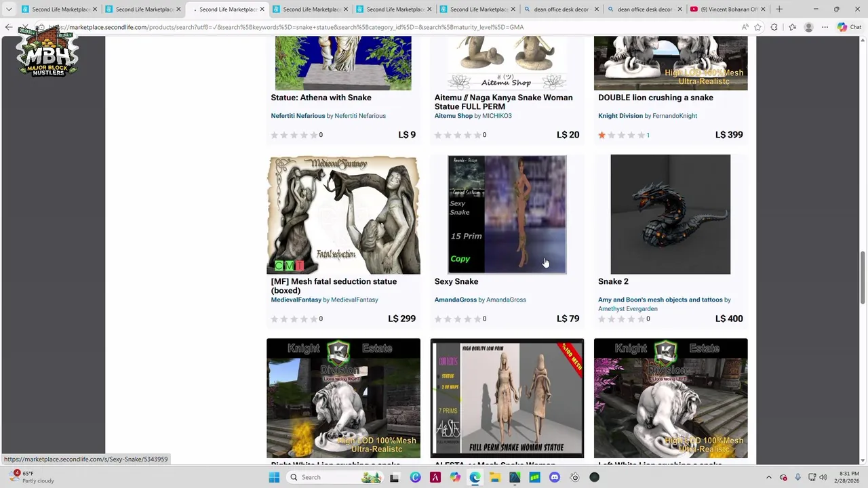This screenshot has width=868, height=488.
Task: Open Knight Estate lion with fire thumbnail
Action: [343, 399]
